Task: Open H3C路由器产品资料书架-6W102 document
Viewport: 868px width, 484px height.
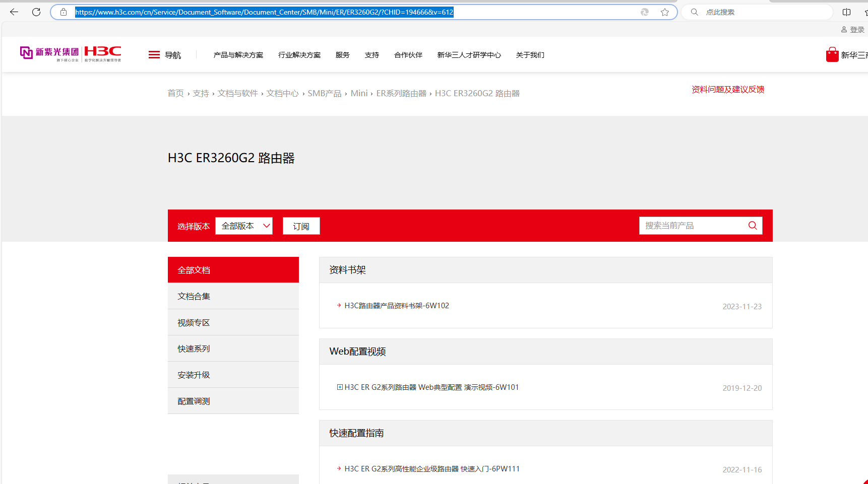Action: click(397, 306)
